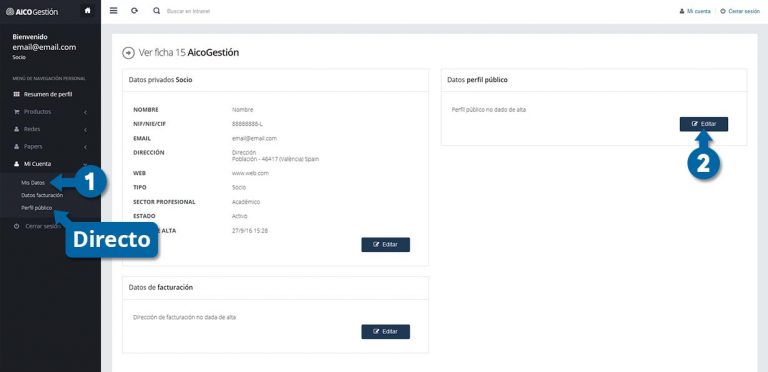Click Editar button in Datos perfil público

704,124
